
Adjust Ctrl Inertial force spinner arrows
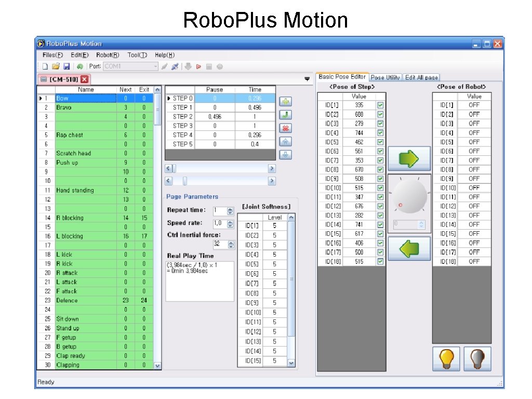pyautogui.click(x=231, y=244)
